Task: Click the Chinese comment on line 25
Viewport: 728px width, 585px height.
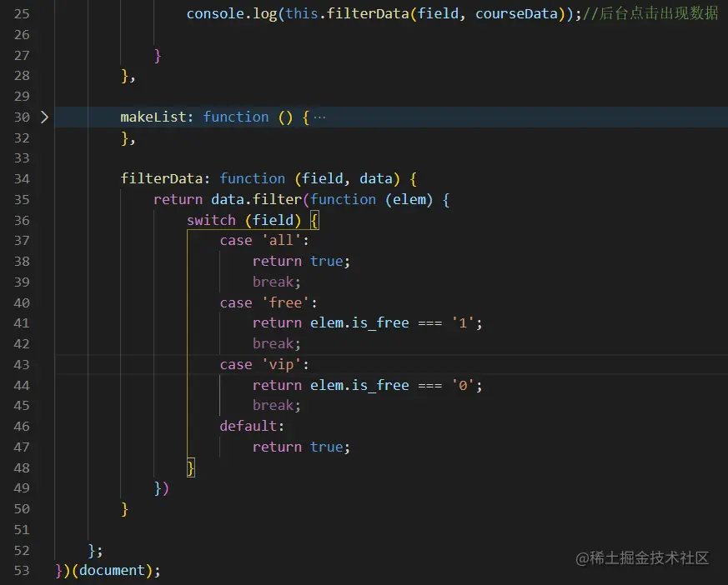Action: pos(650,13)
